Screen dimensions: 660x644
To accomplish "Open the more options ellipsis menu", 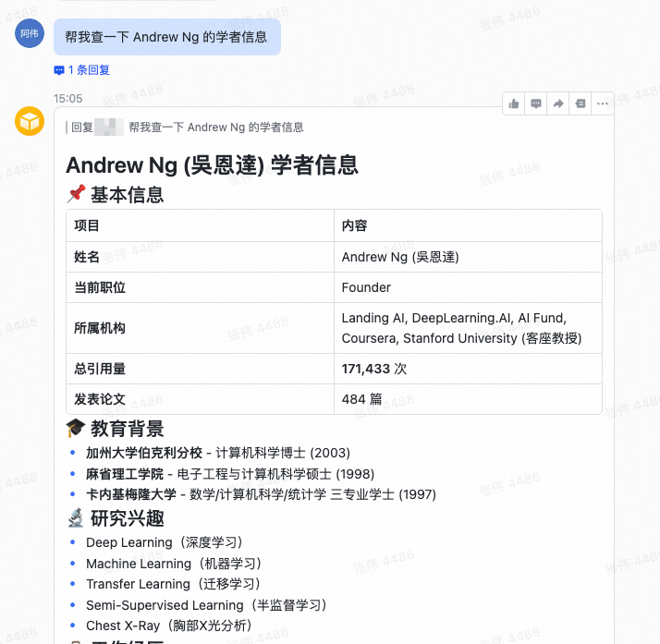I will click(x=603, y=103).
